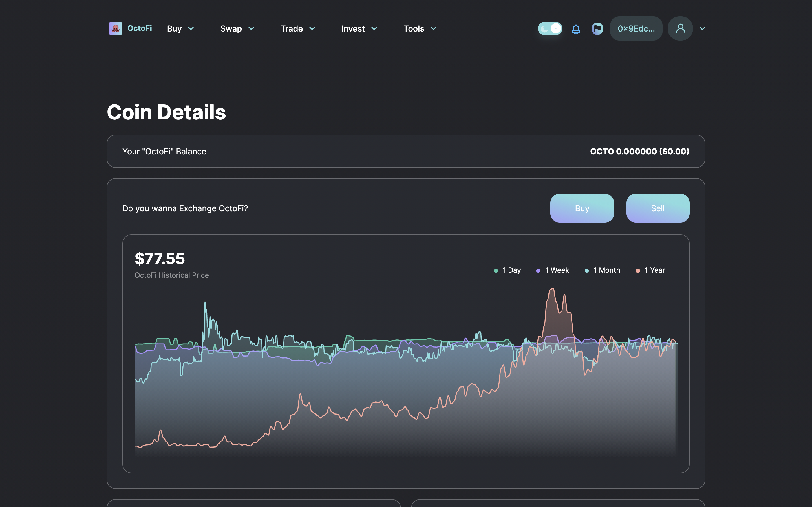Click the 1 Year salmon legend dot
The image size is (812, 507).
[x=637, y=271]
